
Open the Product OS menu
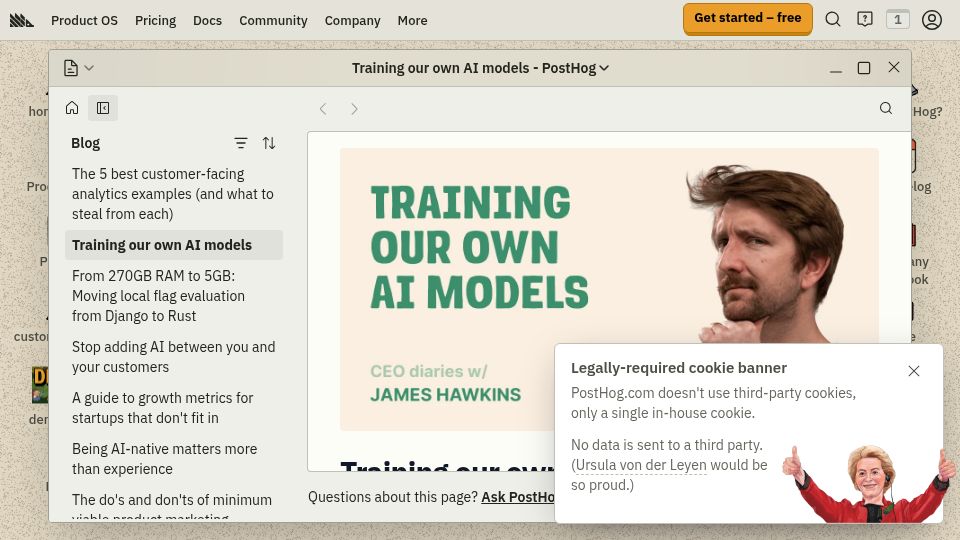pos(84,20)
